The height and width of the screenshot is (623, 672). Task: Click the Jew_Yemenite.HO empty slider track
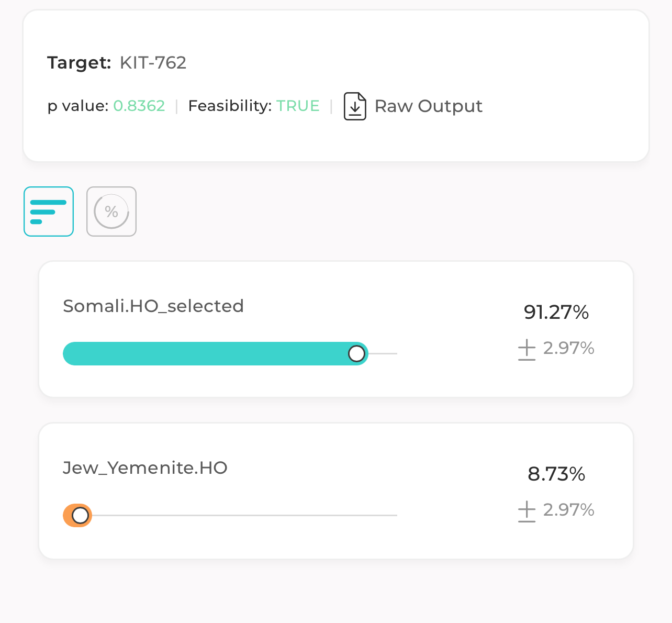point(244,516)
